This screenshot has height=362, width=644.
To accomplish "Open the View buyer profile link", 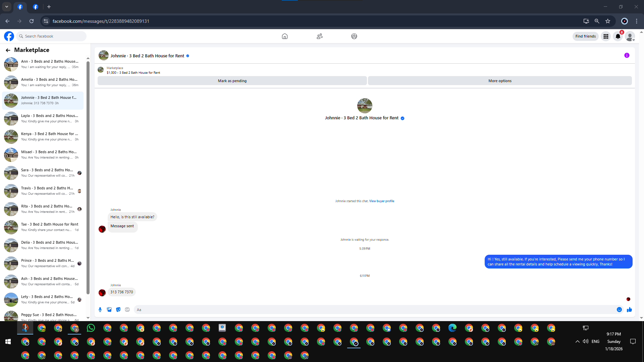I will [x=382, y=201].
